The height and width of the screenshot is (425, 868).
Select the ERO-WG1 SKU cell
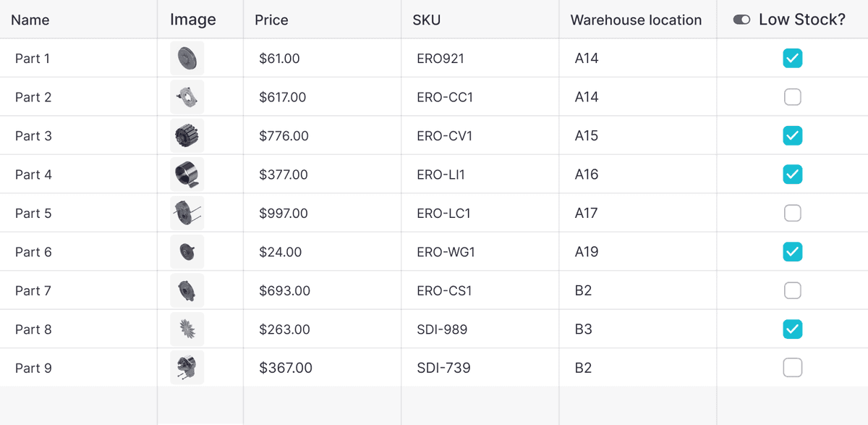446,252
